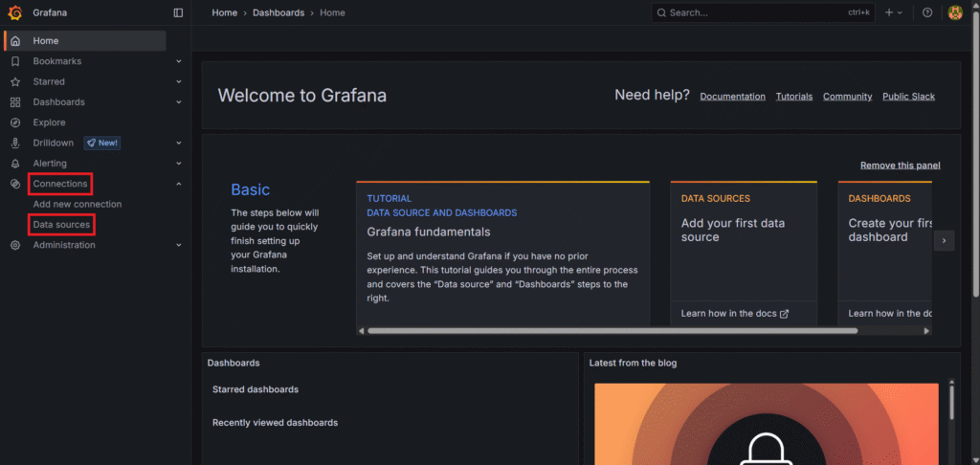This screenshot has width=980, height=465.
Task: Expand the Administration section chevron
Action: (x=179, y=245)
